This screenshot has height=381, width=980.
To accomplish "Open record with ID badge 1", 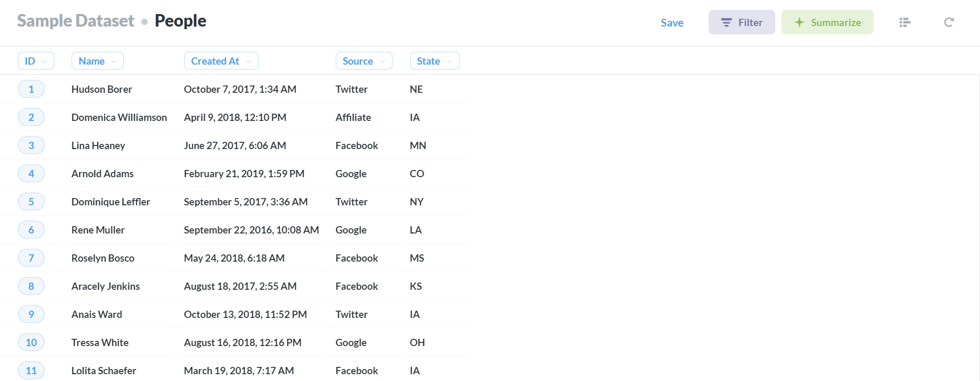I will pos(31,89).
